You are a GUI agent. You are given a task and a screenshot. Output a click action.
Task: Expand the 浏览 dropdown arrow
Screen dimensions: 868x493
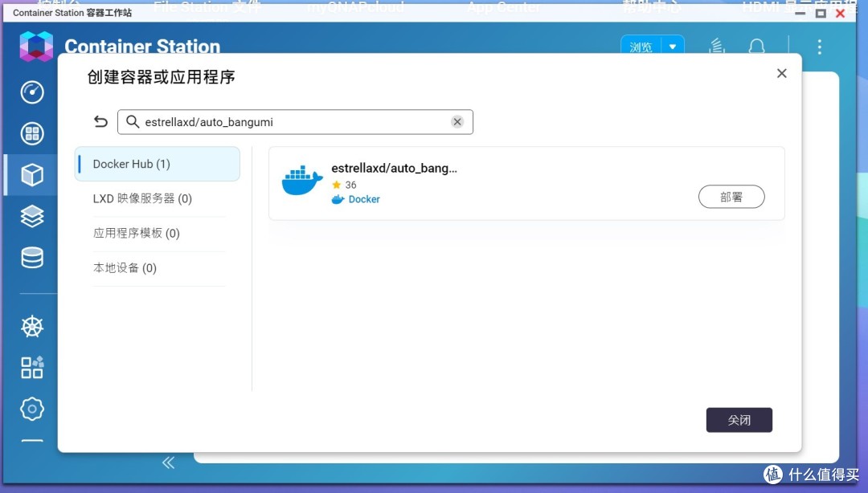point(673,47)
